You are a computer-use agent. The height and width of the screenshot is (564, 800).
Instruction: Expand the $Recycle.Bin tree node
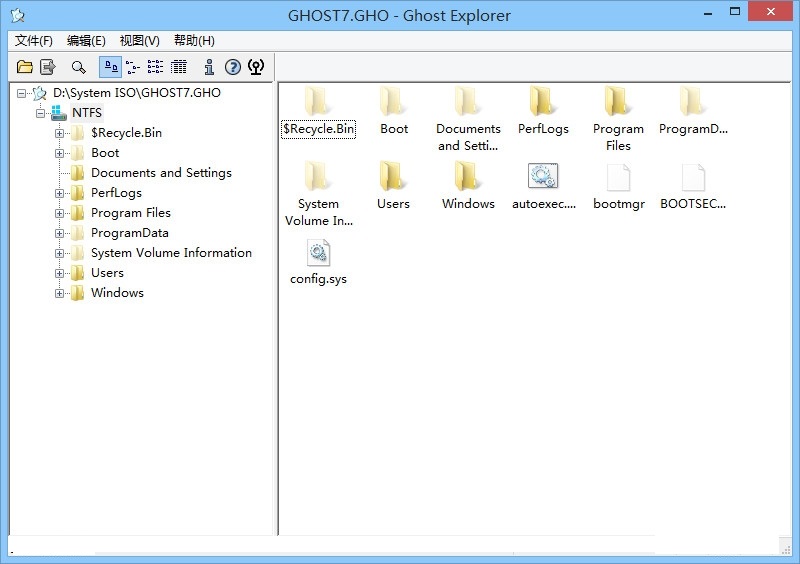click(60, 133)
